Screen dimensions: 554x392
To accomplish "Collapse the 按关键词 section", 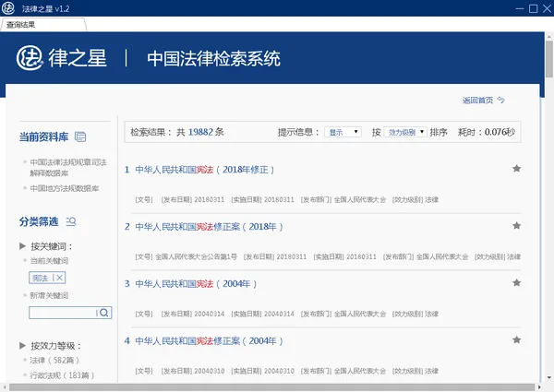I will (22, 246).
